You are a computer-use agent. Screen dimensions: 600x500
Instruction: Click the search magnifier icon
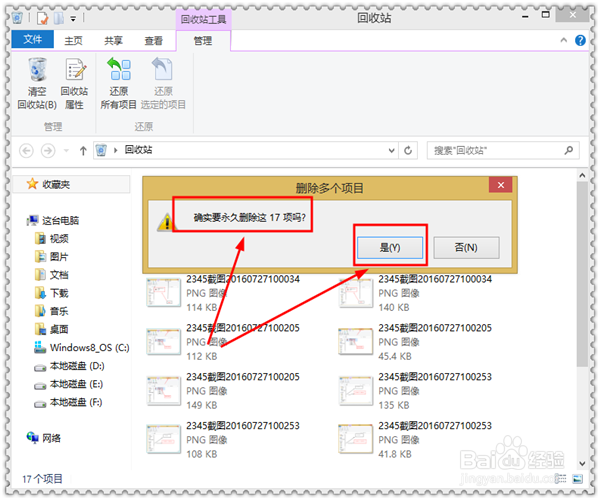click(569, 150)
